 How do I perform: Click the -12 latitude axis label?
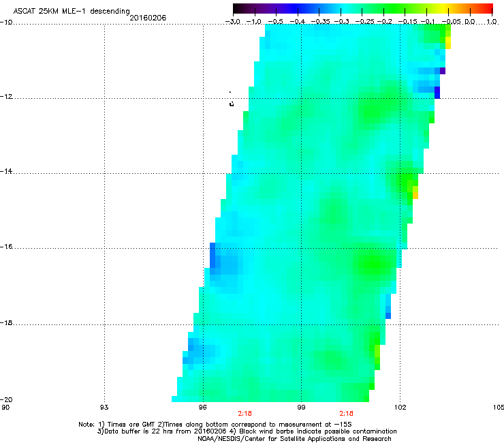[x=6, y=97]
